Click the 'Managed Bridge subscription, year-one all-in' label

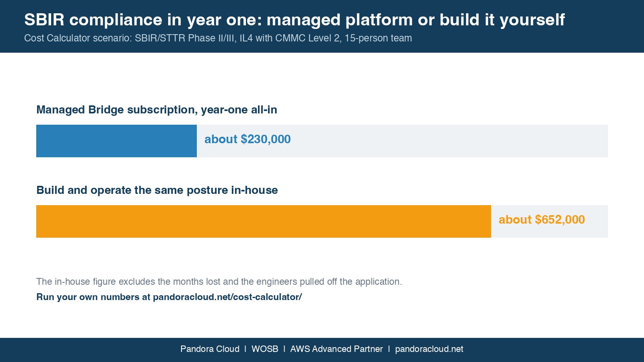pos(157,110)
